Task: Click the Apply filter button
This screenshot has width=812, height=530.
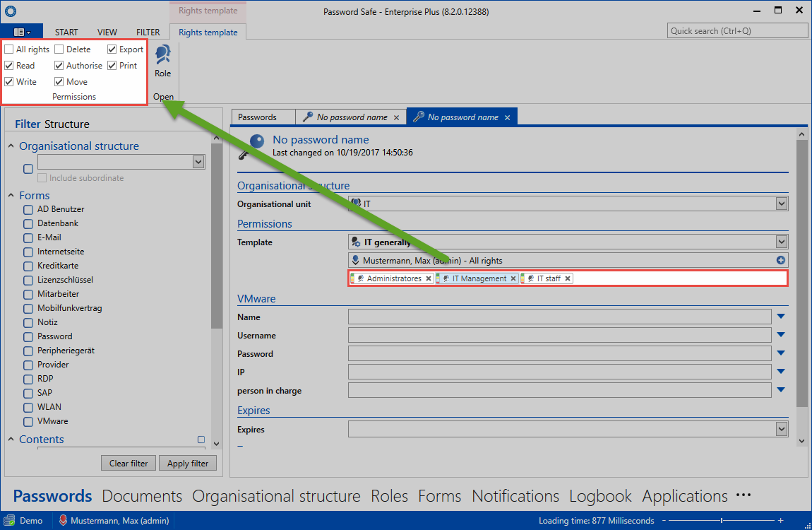Action: 187,463
